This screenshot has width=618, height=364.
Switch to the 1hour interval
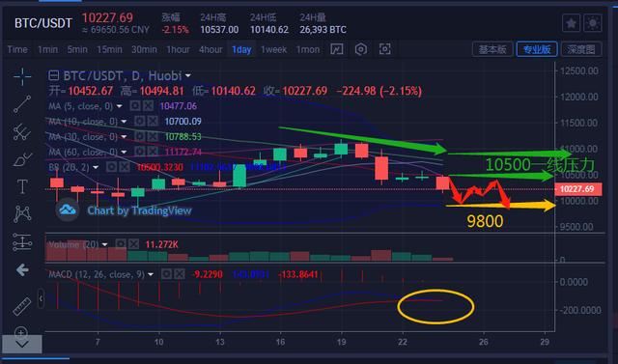pyautogui.click(x=178, y=49)
